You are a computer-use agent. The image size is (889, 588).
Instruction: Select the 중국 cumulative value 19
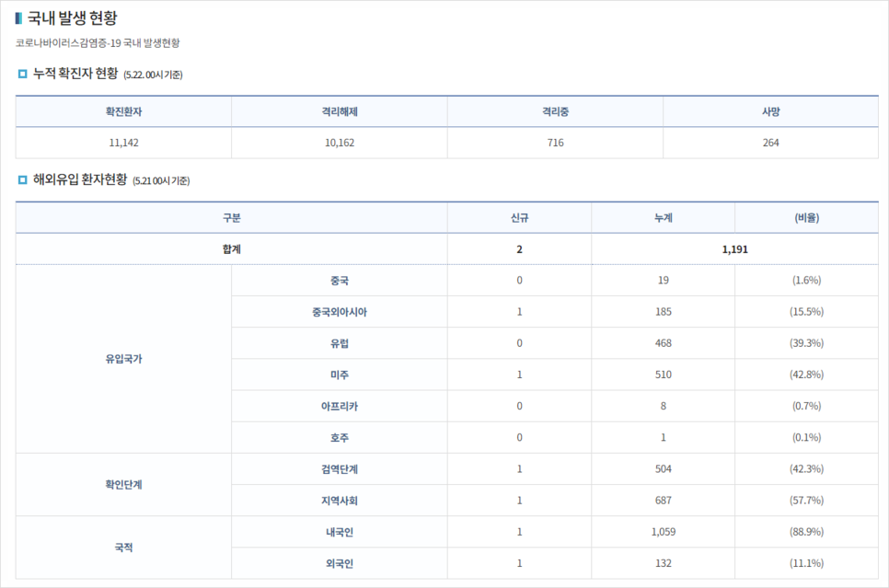(x=664, y=280)
